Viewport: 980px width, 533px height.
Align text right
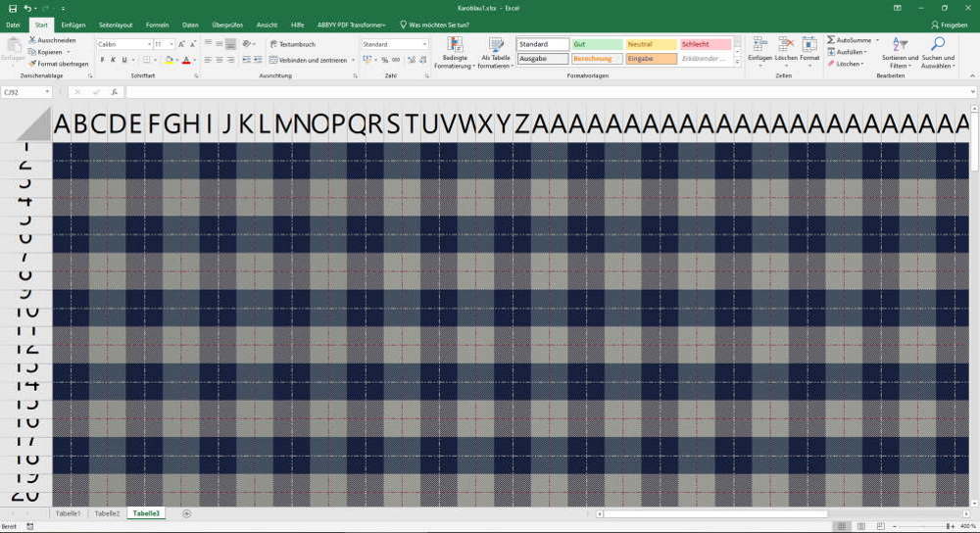pos(230,60)
